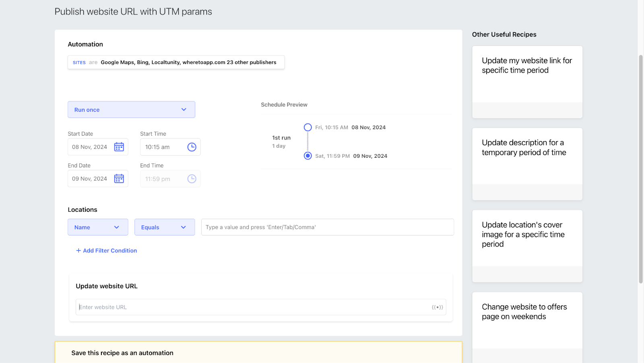Open 'Update description for a temporary period' recipe
Viewport: 644px width, 363px height.
[527, 164]
